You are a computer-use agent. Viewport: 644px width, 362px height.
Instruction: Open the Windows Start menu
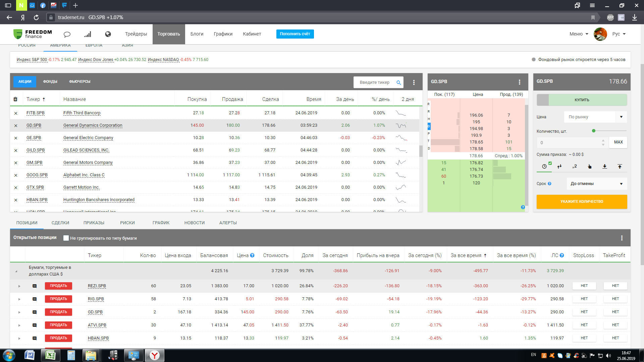point(9,355)
